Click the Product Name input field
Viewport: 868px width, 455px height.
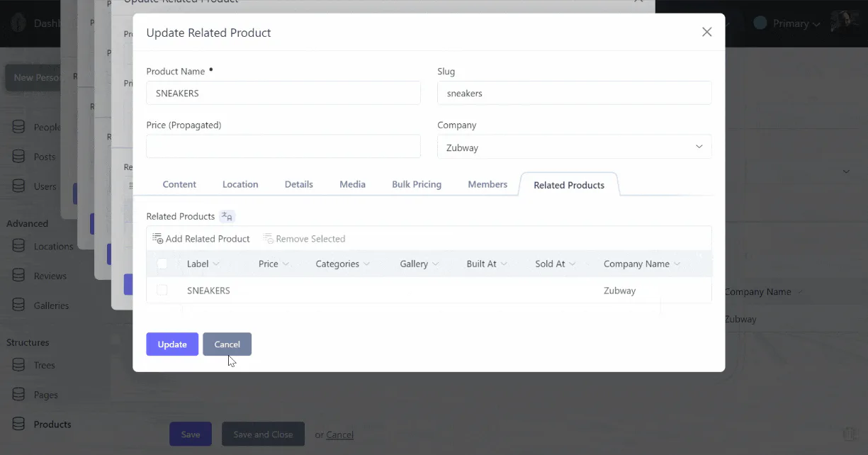tap(283, 93)
